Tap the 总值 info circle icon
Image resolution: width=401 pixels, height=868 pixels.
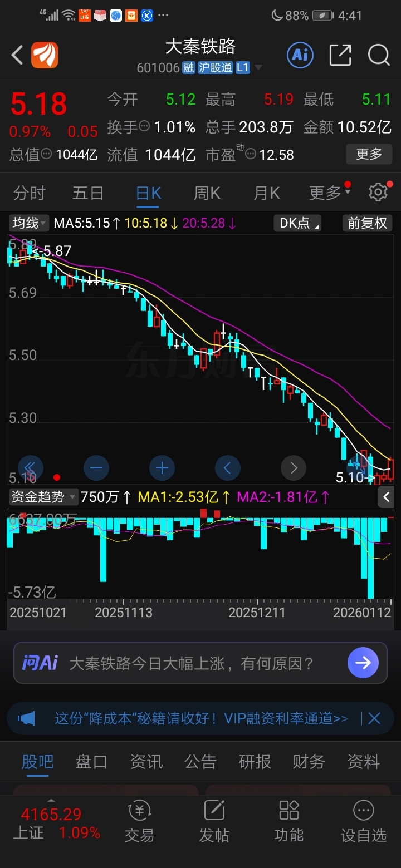point(47,154)
